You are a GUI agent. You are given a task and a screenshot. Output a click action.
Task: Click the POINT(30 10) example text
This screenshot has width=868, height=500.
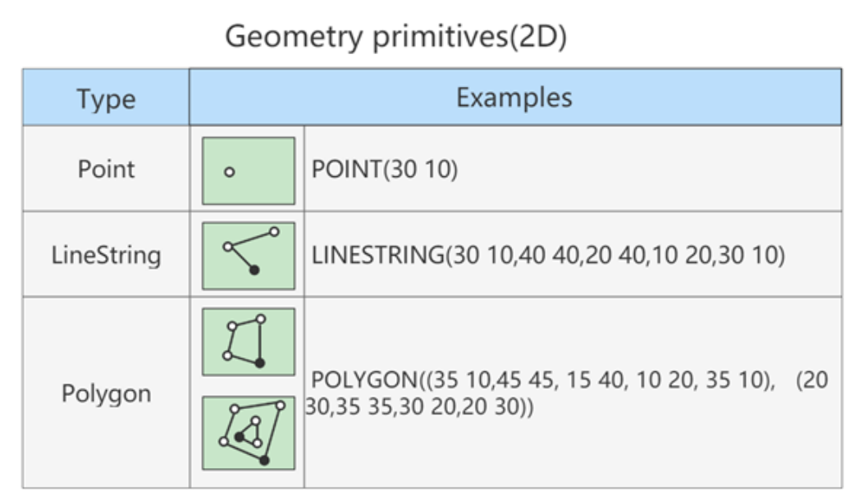384,170
